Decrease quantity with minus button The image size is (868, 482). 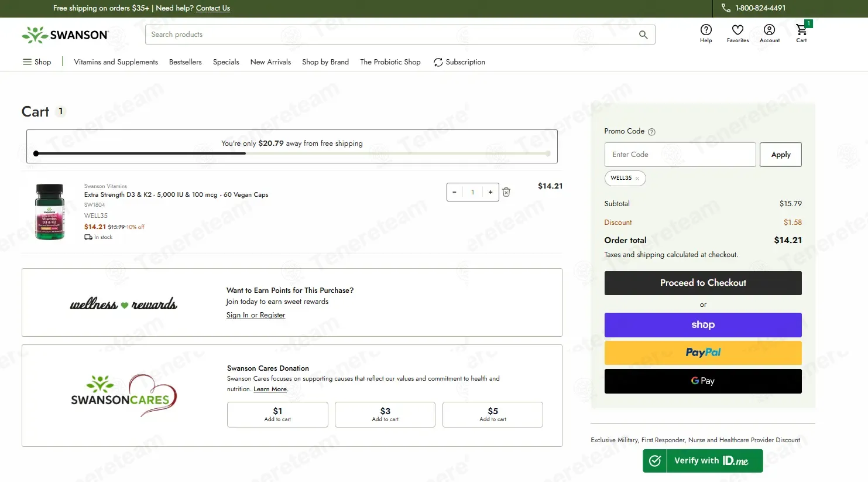click(454, 192)
